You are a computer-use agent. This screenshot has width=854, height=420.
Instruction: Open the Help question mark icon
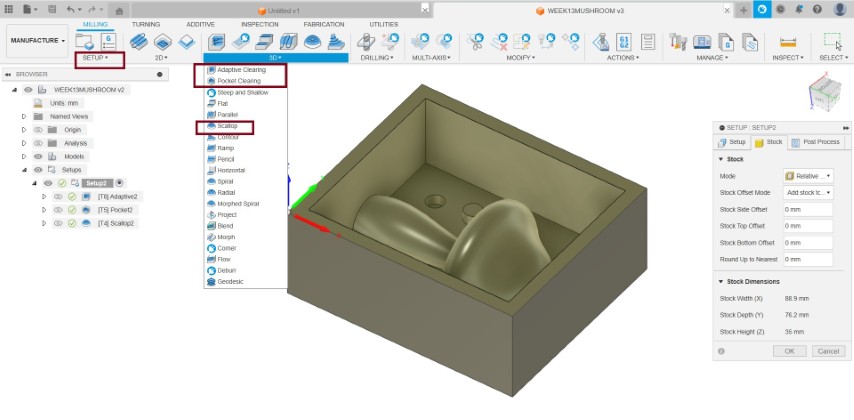point(817,9)
